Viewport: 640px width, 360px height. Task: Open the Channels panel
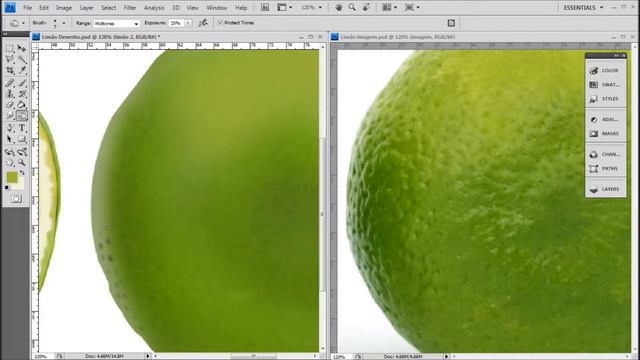point(606,154)
